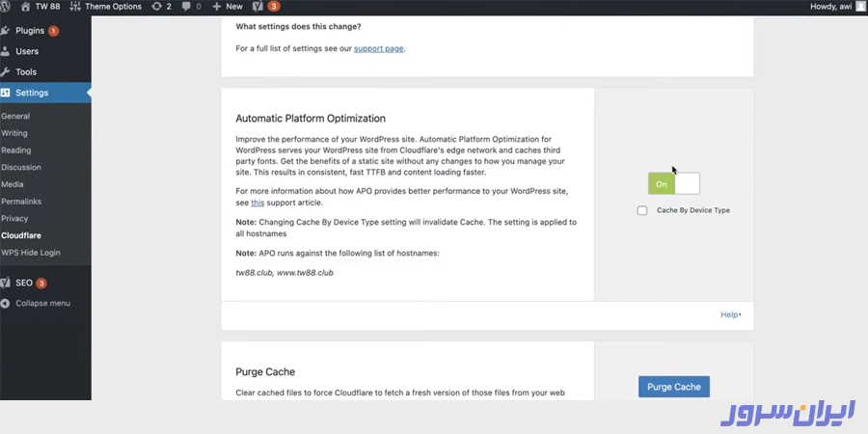The image size is (868, 434).
Task: Expand the Help link for APO
Action: click(731, 315)
